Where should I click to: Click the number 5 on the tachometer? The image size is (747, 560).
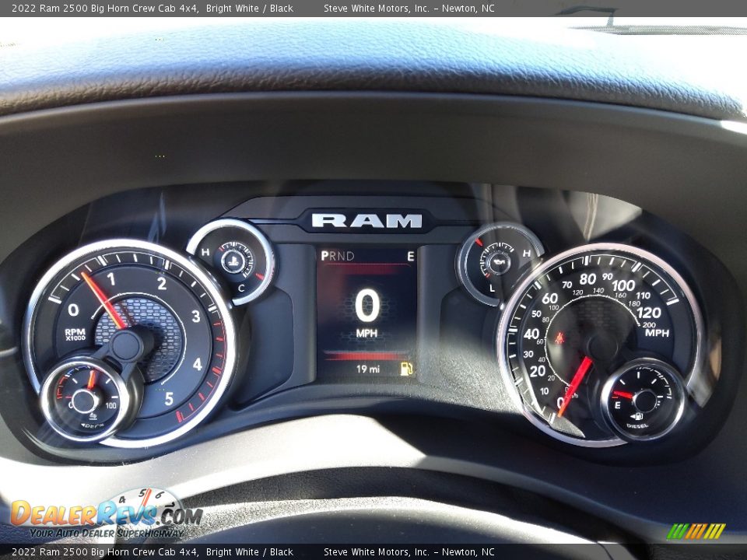[x=169, y=398]
